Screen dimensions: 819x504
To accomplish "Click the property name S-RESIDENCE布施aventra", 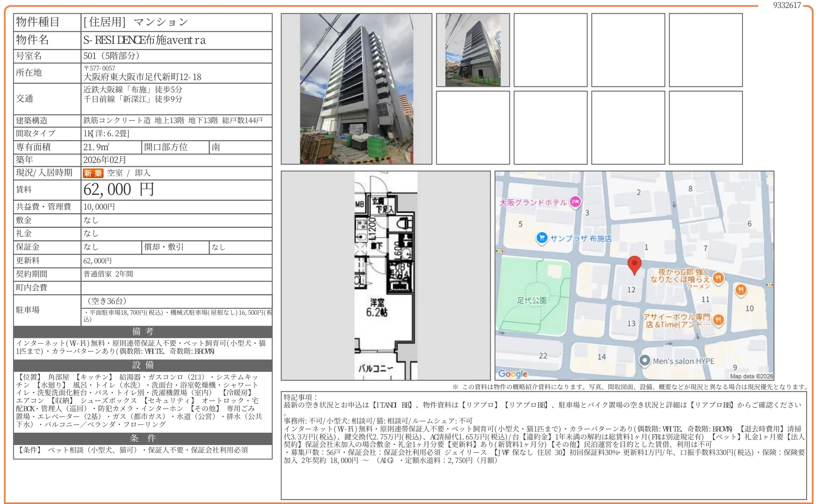I will [x=144, y=40].
